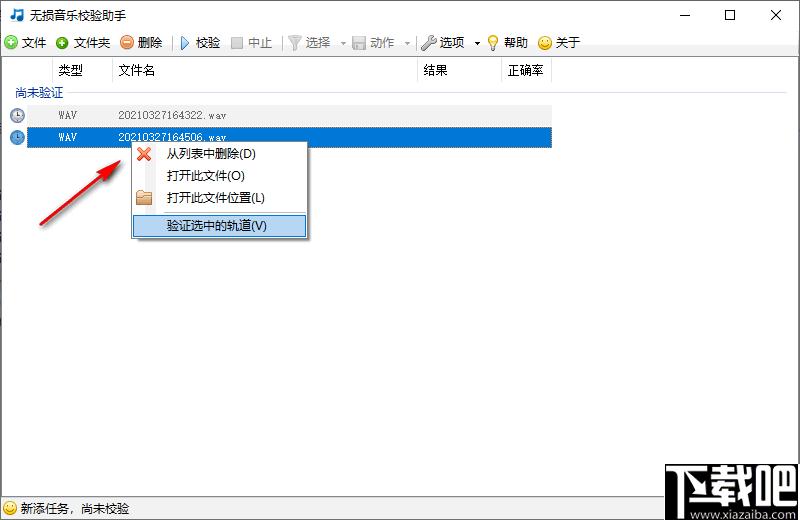Sort by the 类型 column header
Screen dimensions: 800x520
(x=82, y=70)
